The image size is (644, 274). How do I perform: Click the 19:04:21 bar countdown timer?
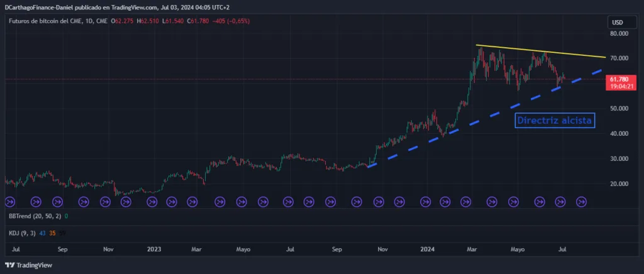(x=621, y=86)
